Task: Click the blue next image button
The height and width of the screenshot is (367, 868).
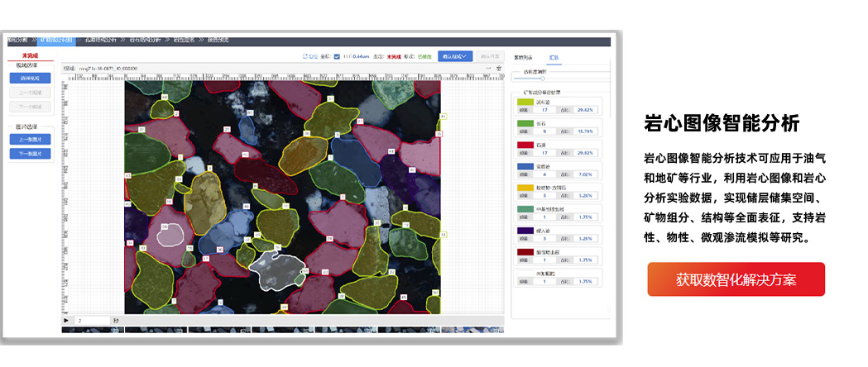Action: point(30,154)
